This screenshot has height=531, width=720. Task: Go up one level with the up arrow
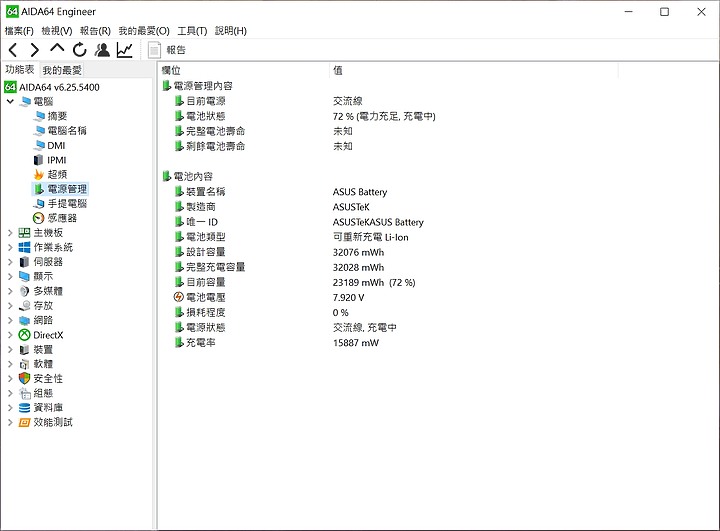pyautogui.click(x=57, y=48)
